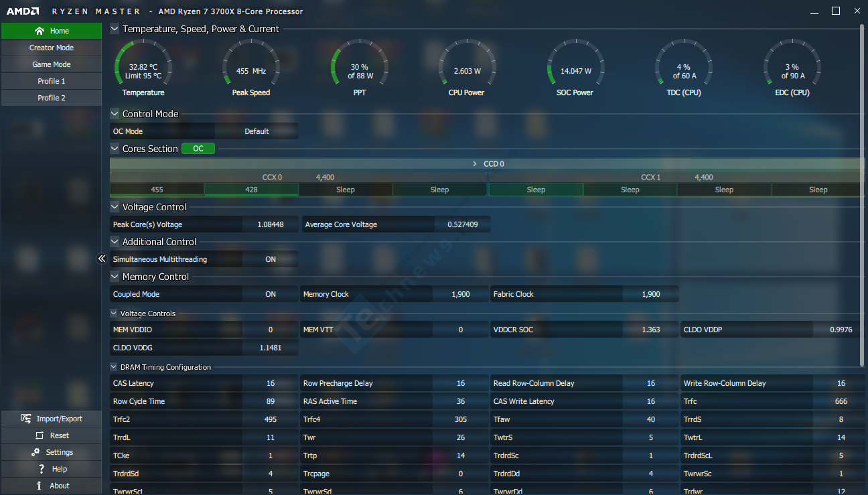The width and height of the screenshot is (868, 495).
Task: Click the Import/Export button
Action: (51, 419)
